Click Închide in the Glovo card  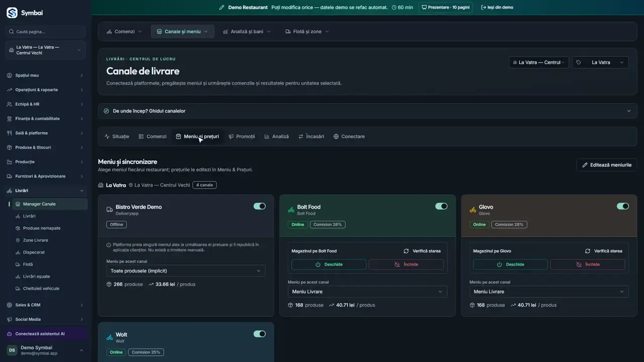coord(588,264)
